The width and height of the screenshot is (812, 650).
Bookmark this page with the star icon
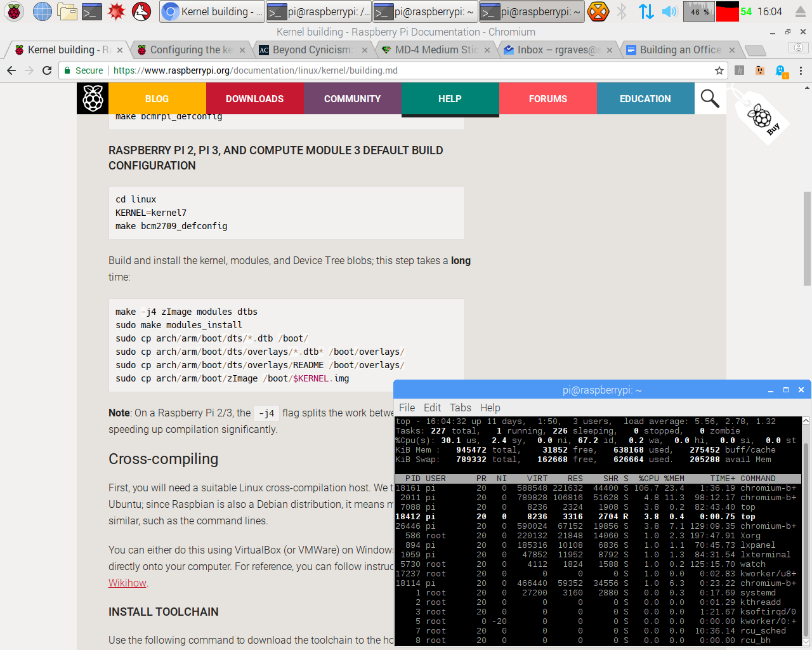(719, 70)
